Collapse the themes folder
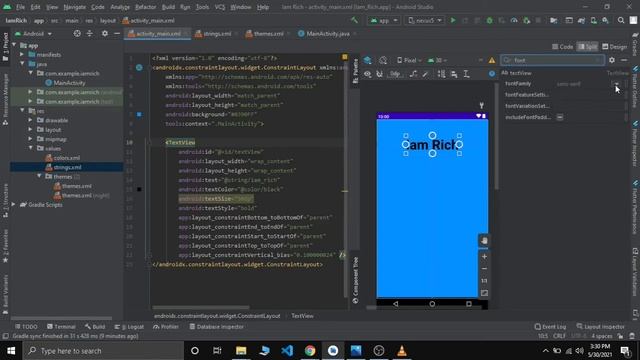The width and height of the screenshot is (640, 360). click(x=39, y=176)
